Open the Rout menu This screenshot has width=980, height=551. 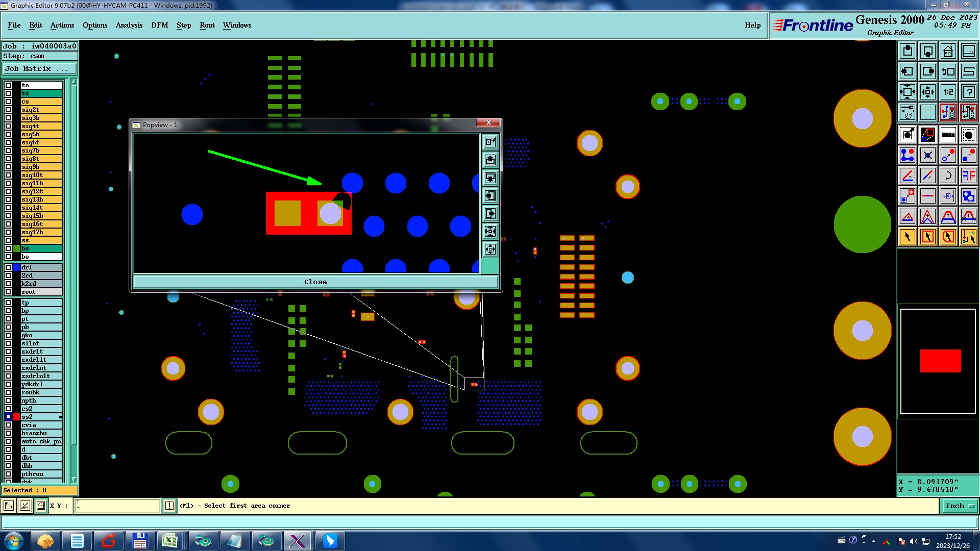tap(207, 25)
